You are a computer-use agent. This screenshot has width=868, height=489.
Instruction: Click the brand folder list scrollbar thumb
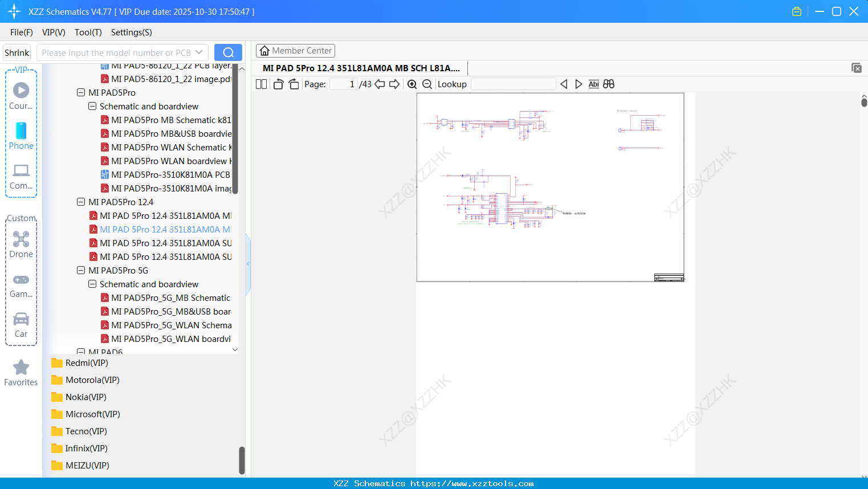pos(242,460)
